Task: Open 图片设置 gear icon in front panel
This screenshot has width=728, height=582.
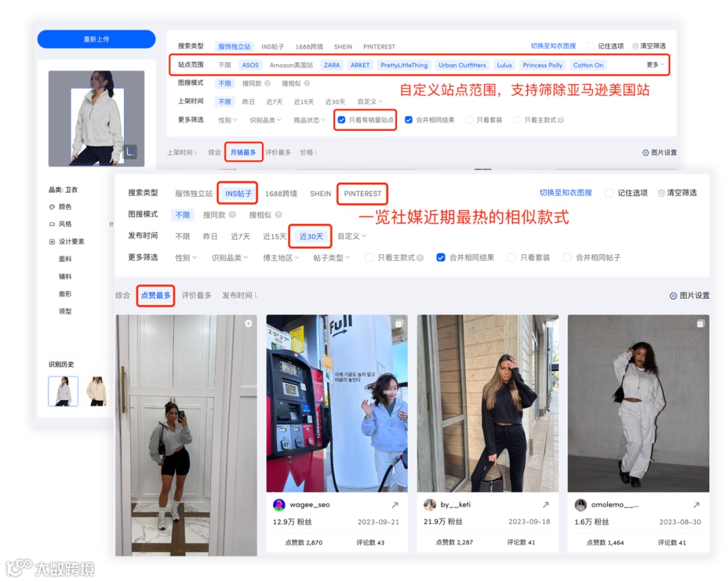Action: 673,295
